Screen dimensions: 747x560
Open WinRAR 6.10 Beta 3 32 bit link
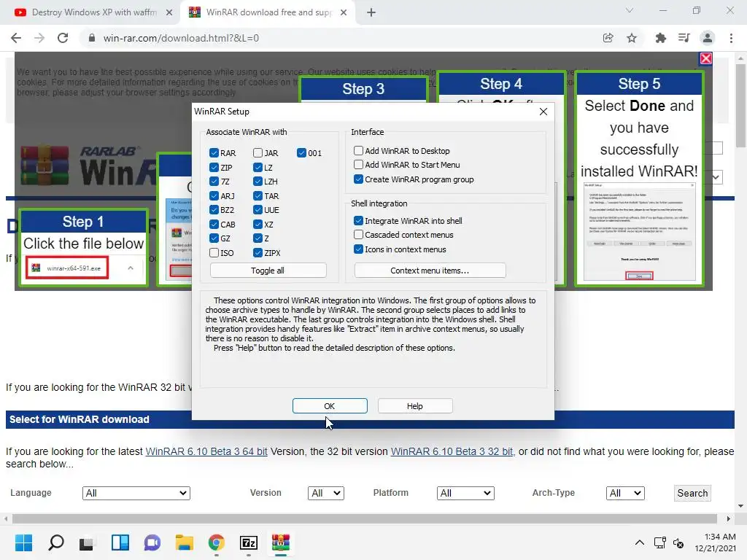tap(452, 451)
